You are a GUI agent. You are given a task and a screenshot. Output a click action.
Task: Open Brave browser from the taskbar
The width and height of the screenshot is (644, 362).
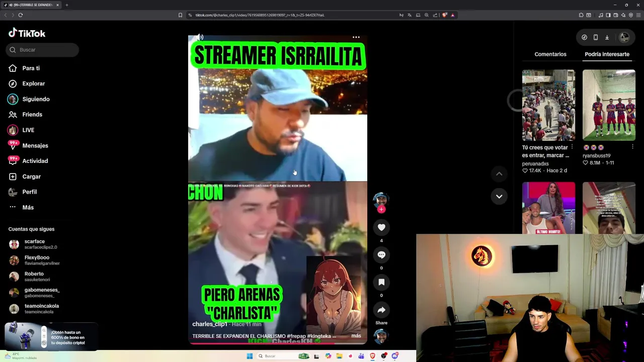(x=373, y=356)
